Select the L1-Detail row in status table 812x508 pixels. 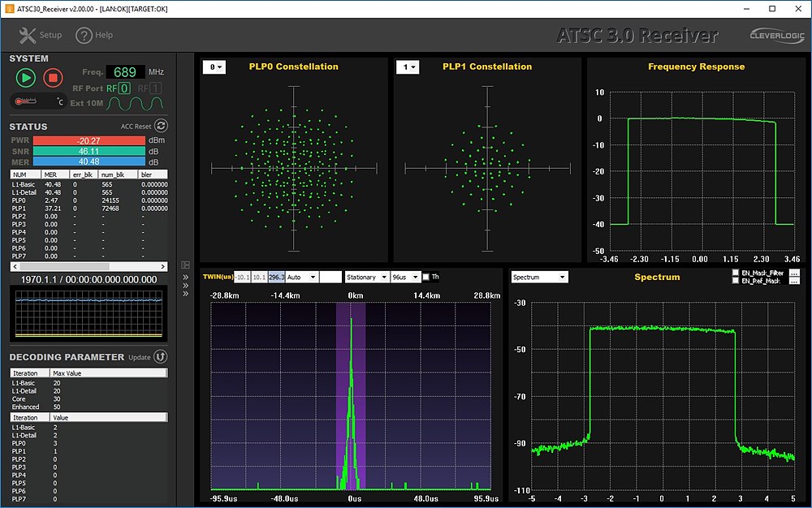click(x=89, y=192)
